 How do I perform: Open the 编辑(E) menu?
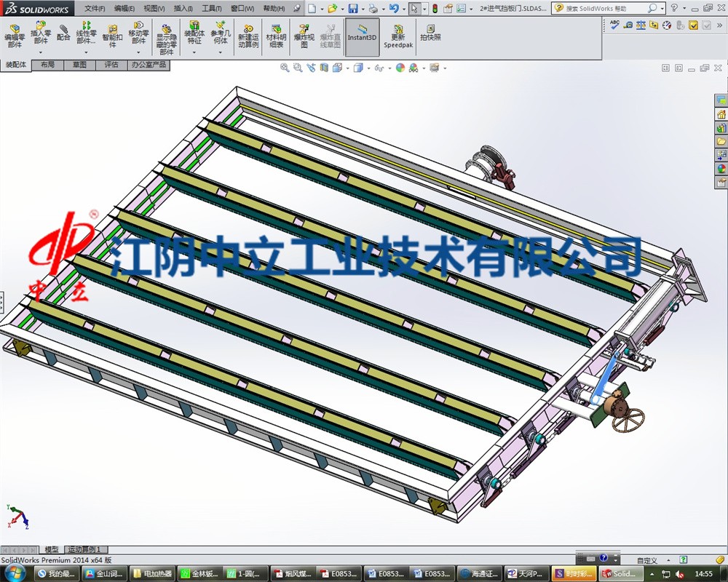point(124,8)
